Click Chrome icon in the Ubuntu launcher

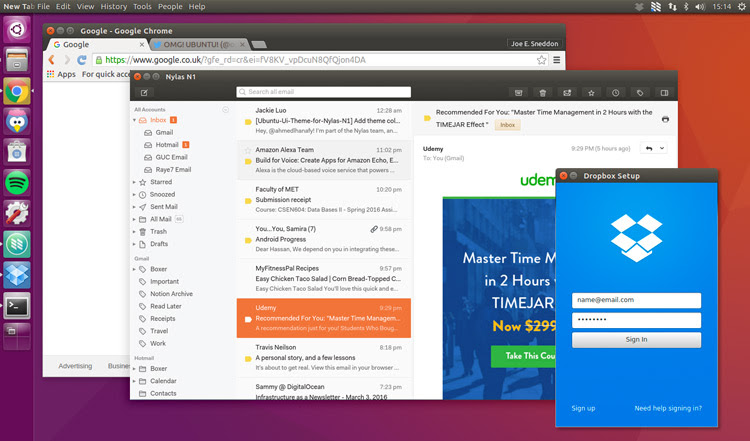click(x=17, y=91)
